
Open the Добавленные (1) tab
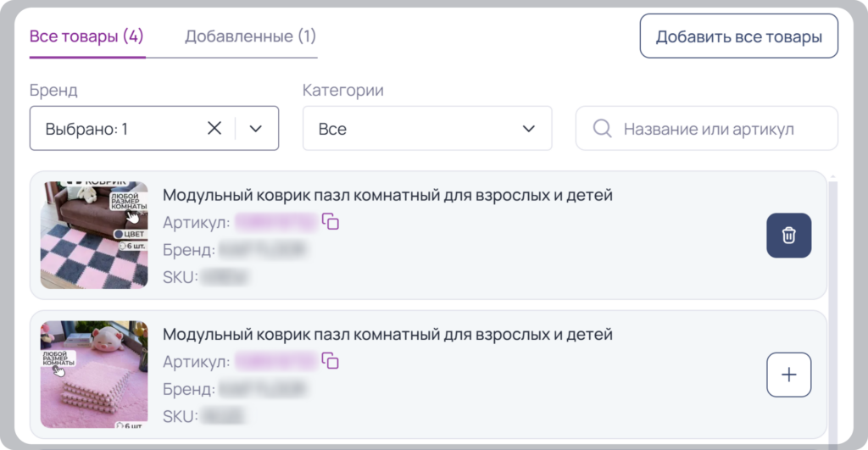click(x=250, y=36)
